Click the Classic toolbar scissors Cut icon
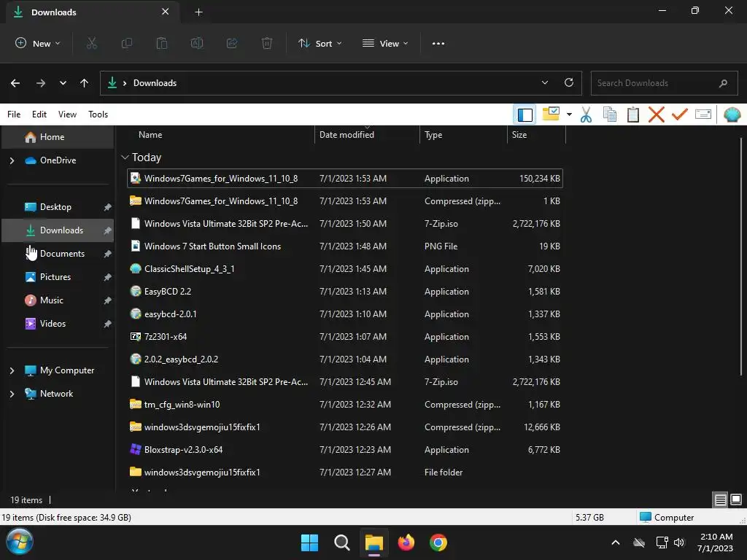747x560 pixels. coord(586,114)
